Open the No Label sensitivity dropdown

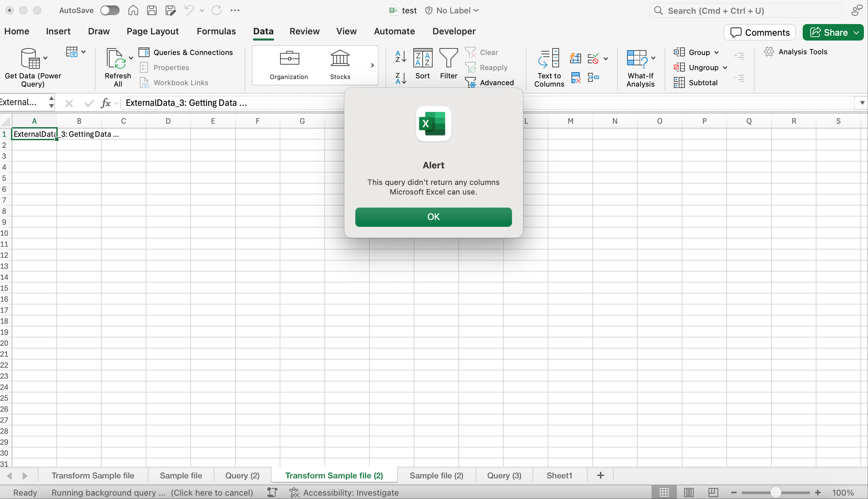[452, 10]
